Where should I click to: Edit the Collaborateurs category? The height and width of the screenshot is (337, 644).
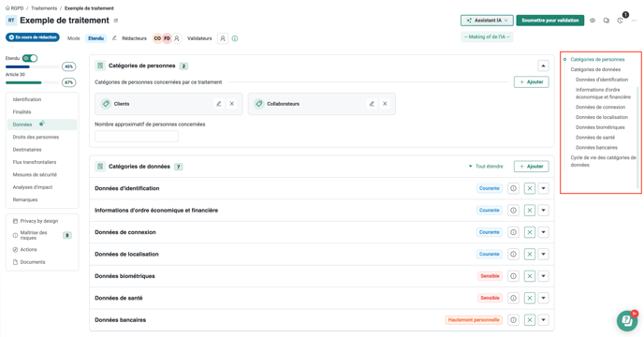click(372, 104)
